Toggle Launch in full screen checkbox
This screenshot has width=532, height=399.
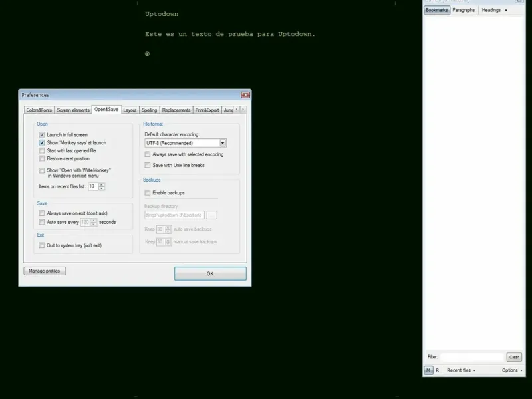pyautogui.click(x=42, y=135)
